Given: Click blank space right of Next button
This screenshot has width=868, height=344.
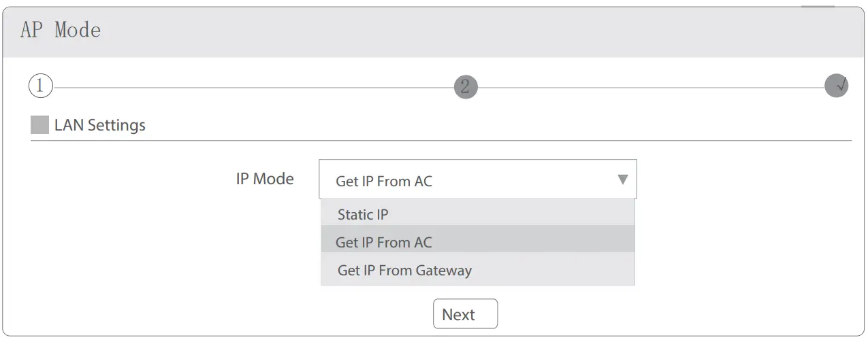Looking at the screenshot, I should [647, 314].
